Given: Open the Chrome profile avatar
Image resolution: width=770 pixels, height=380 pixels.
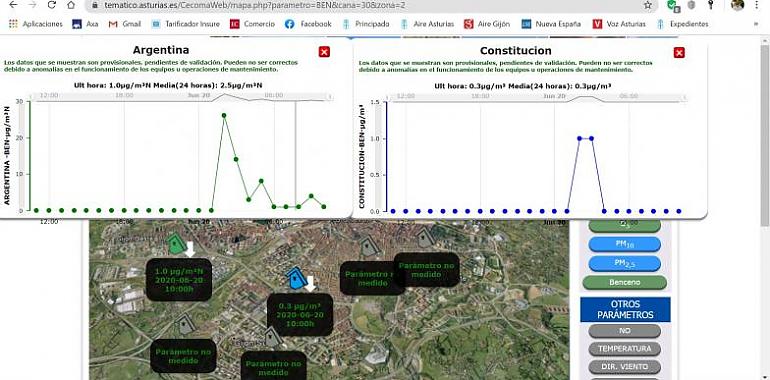Looking at the screenshot, I should tap(737, 5).
